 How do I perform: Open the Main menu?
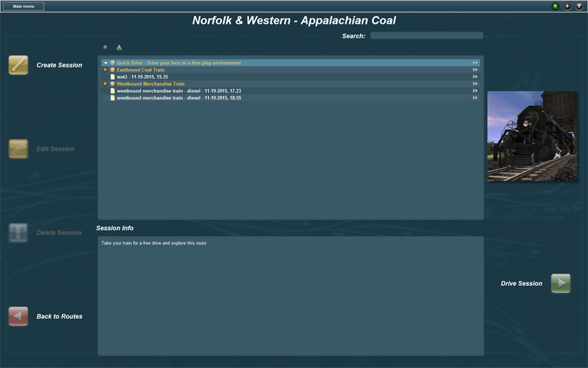[24, 6]
